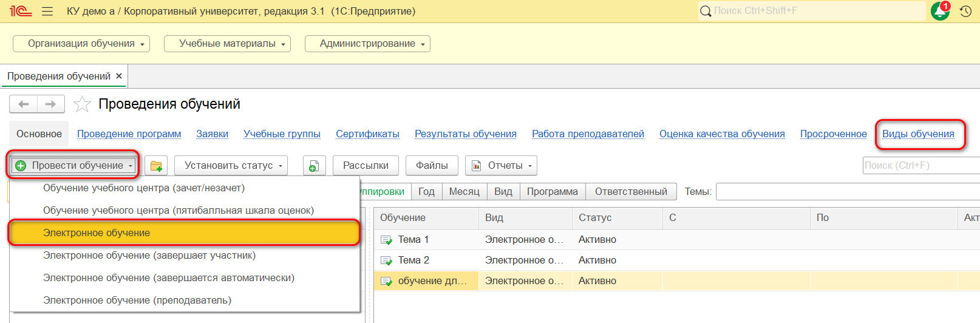
Task: Close the Проведения обучений tab
Action: coord(119,76)
